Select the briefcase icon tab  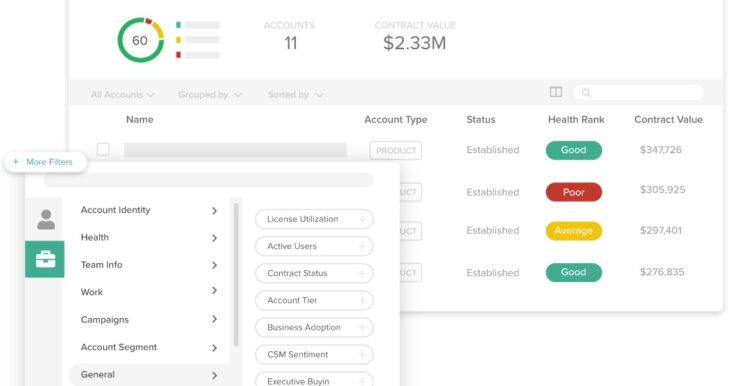click(x=45, y=259)
